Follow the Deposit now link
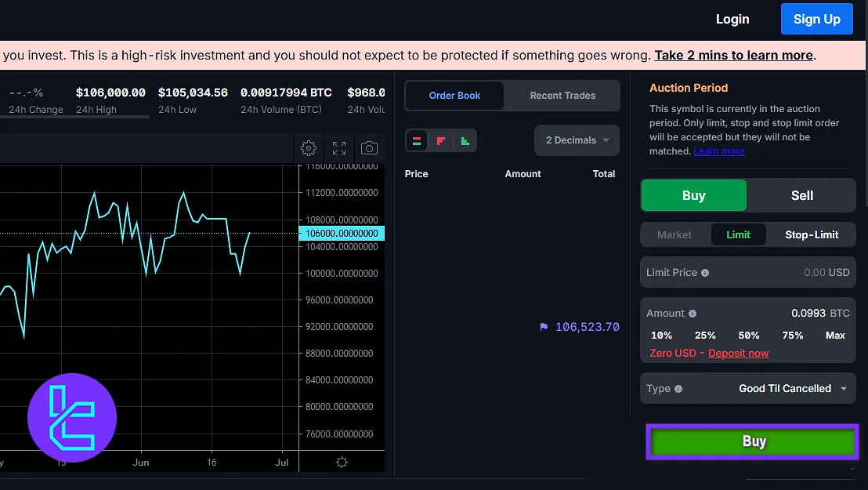The height and width of the screenshot is (490, 868). pyautogui.click(x=738, y=354)
